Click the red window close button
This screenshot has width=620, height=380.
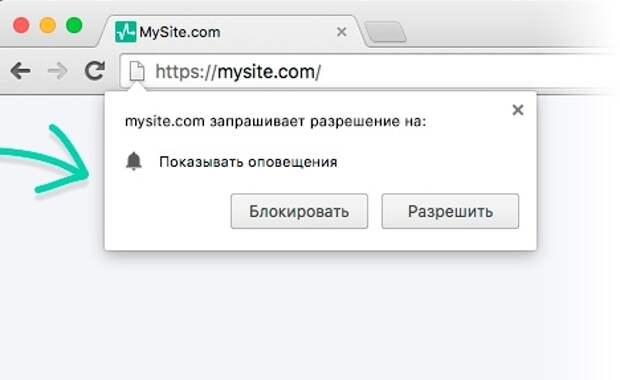tap(21, 26)
